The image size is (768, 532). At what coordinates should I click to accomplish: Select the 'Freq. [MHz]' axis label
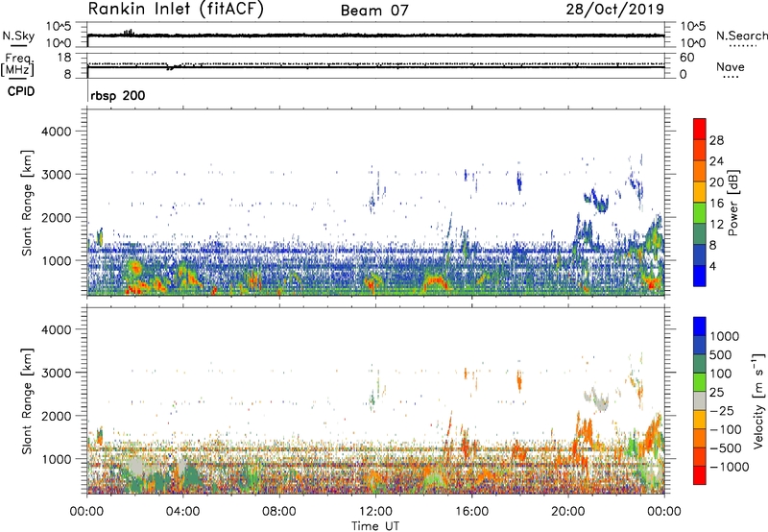point(17,64)
